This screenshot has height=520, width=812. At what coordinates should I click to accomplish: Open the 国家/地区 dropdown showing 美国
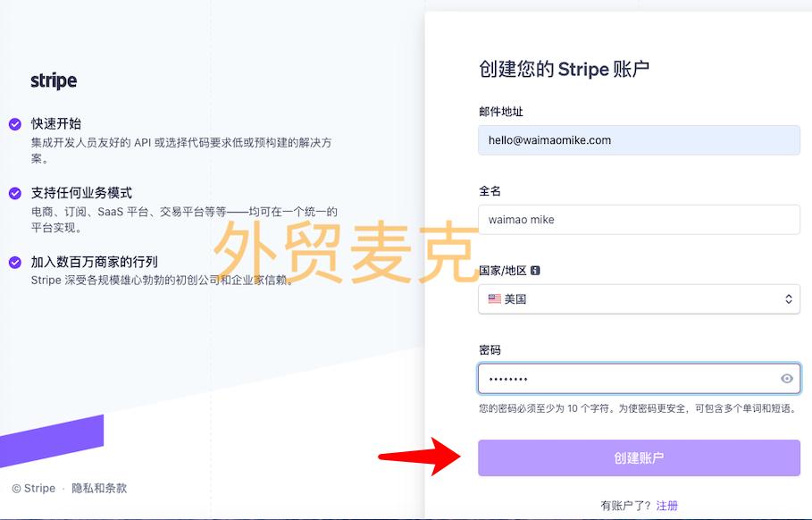639,299
